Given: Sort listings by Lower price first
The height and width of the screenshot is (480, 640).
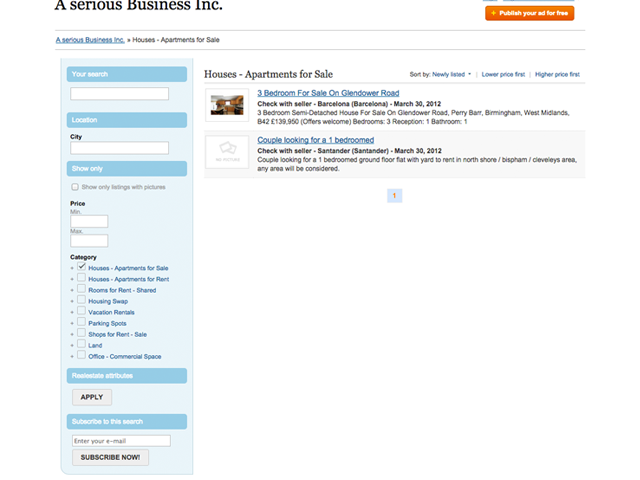Looking at the screenshot, I should 504,75.
